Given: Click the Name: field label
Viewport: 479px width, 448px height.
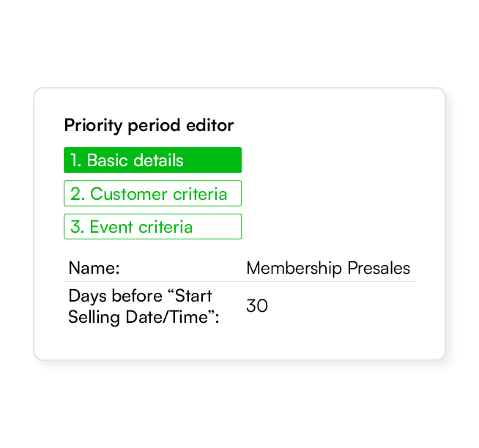Looking at the screenshot, I should (x=94, y=268).
